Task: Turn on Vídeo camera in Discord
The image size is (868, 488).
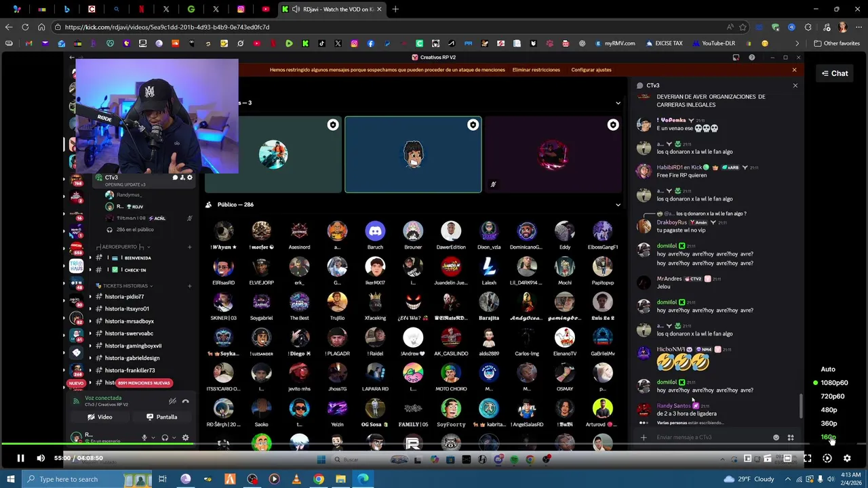Action: pyautogui.click(x=100, y=417)
